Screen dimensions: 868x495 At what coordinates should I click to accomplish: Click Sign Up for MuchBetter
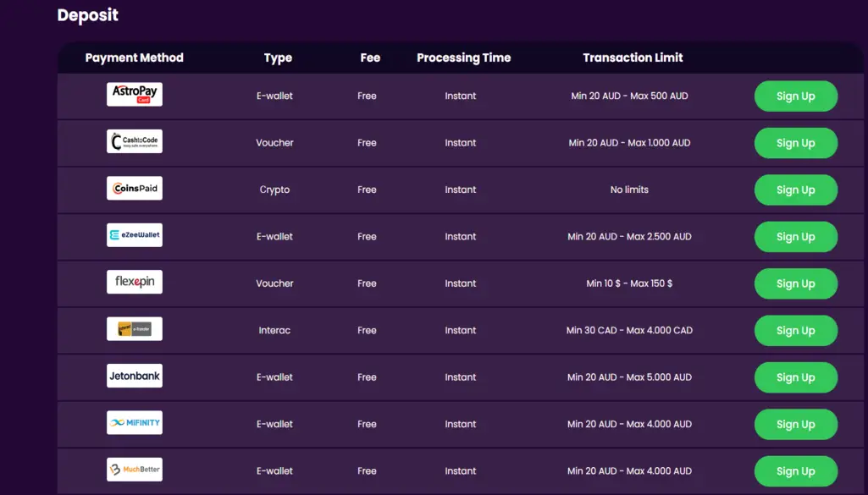point(795,471)
